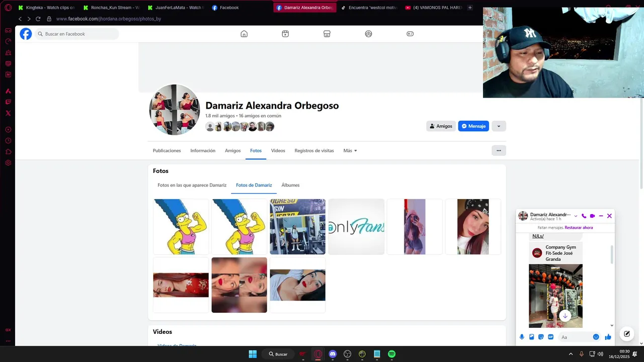Open the gym photo thumbnail
This screenshot has height=362, width=644.
pos(297,227)
